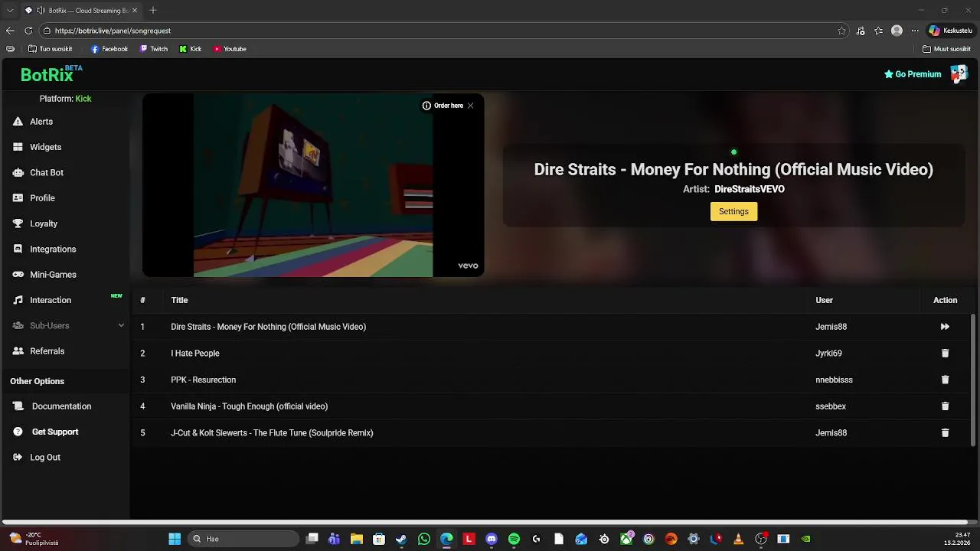This screenshot has width=980, height=551.
Task: Open the Kick bookmark
Action: click(x=191, y=49)
